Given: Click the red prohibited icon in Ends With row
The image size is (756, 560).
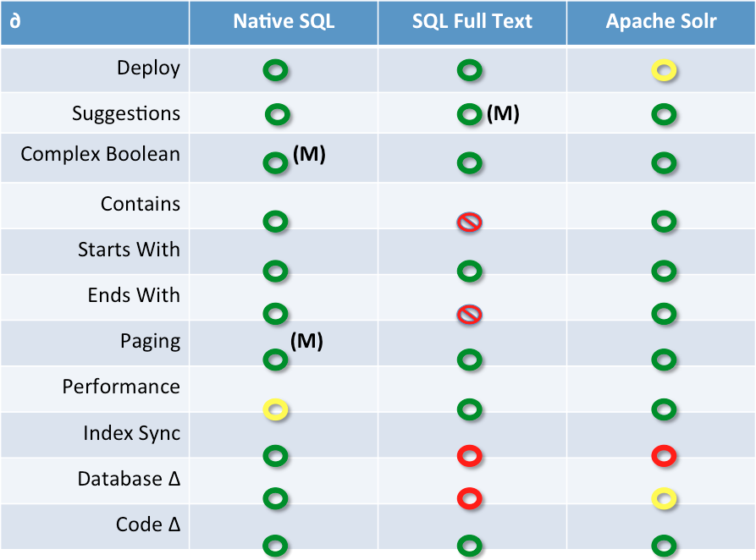Looking at the screenshot, I should pos(469,315).
